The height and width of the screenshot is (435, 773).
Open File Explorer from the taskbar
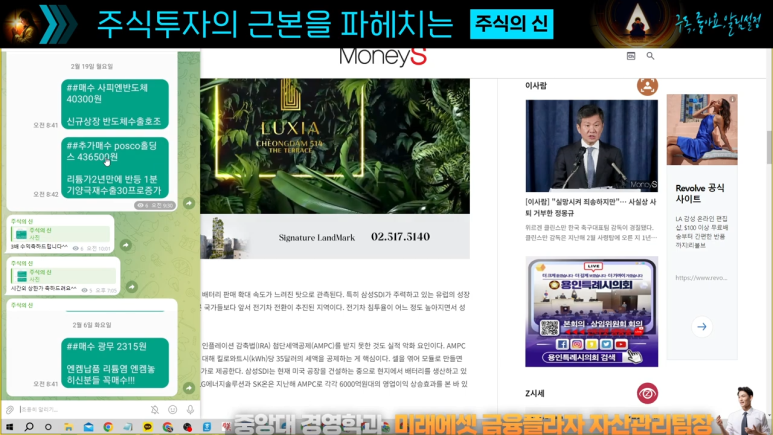[x=68, y=427]
